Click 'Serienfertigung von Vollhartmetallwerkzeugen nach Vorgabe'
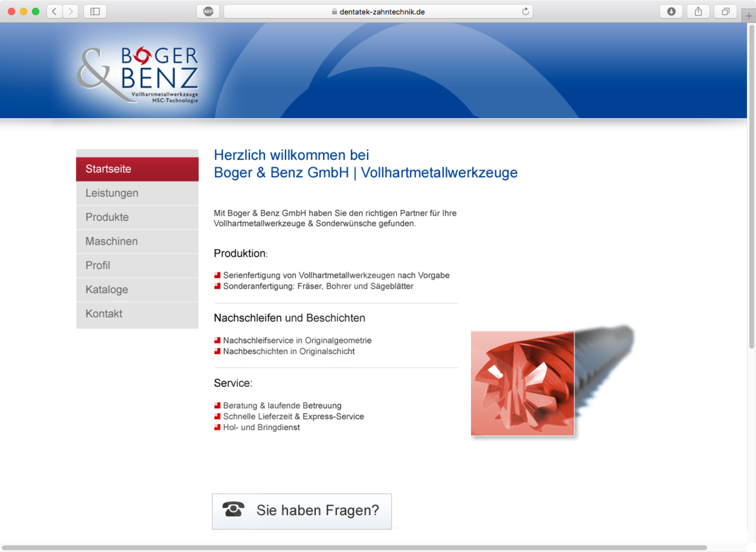The height and width of the screenshot is (552, 756). click(336, 275)
